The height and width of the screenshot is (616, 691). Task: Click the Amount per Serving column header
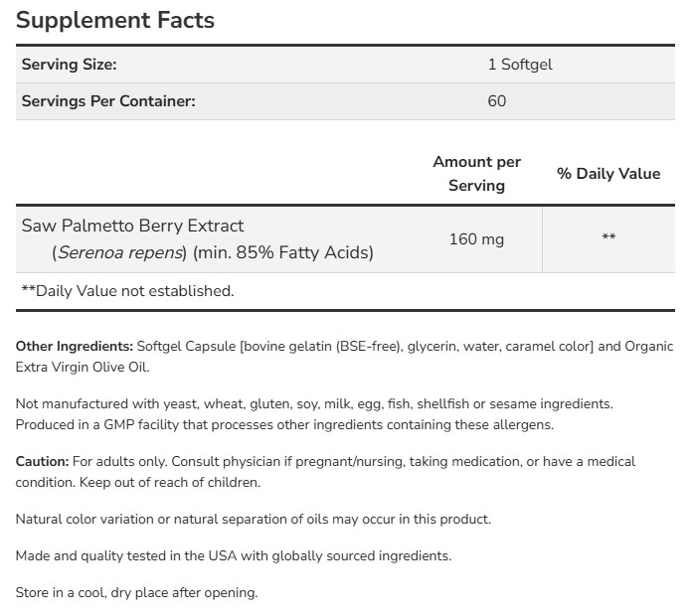pyautogui.click(x=476, y=173)
